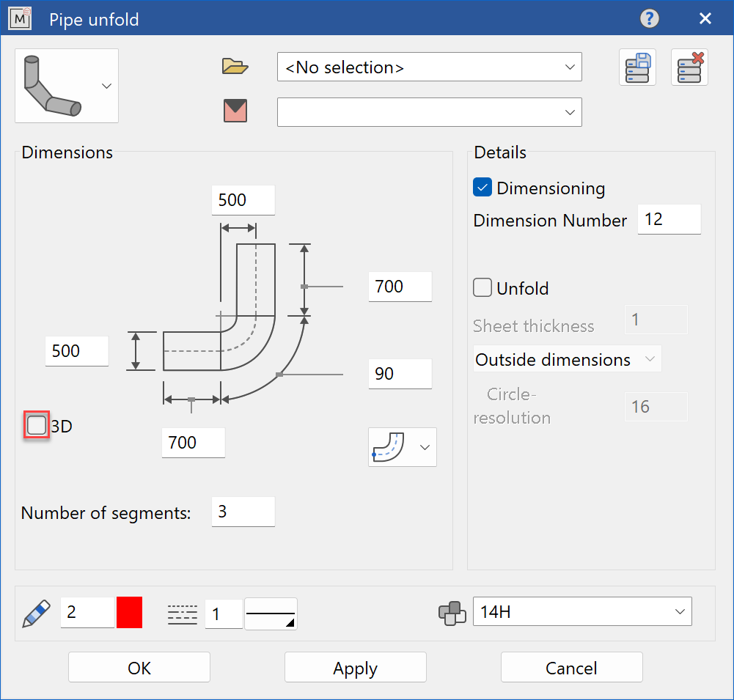Close the Pipe unfold dialog
Viewport: 734px width, 700px height.
pos(705,19)
